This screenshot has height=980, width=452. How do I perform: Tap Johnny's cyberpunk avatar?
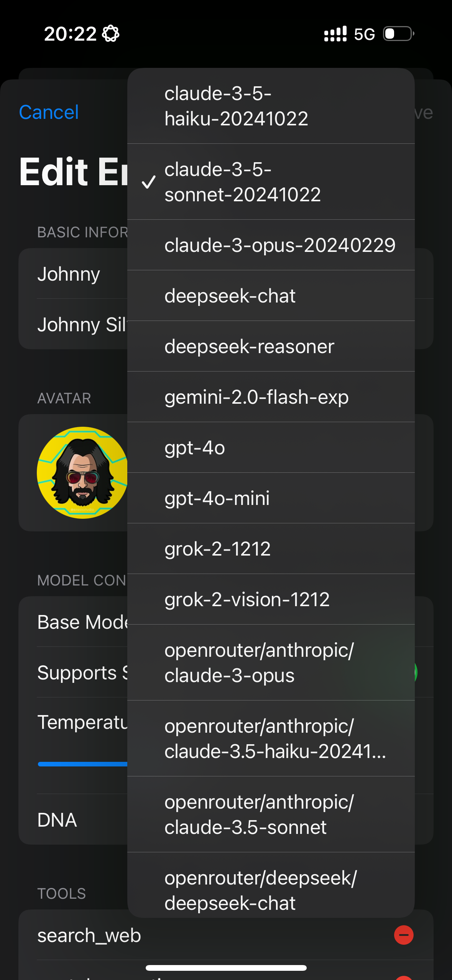[82, 472]
